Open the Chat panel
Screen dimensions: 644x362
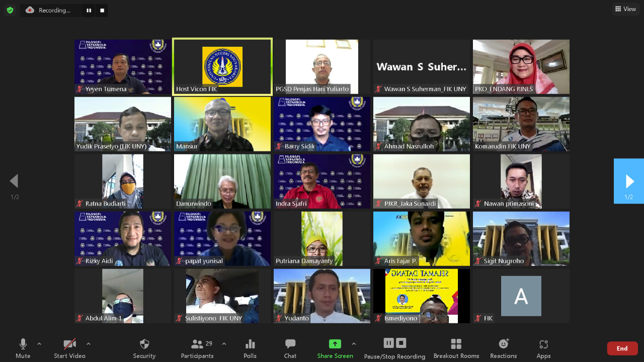(290, 348)
